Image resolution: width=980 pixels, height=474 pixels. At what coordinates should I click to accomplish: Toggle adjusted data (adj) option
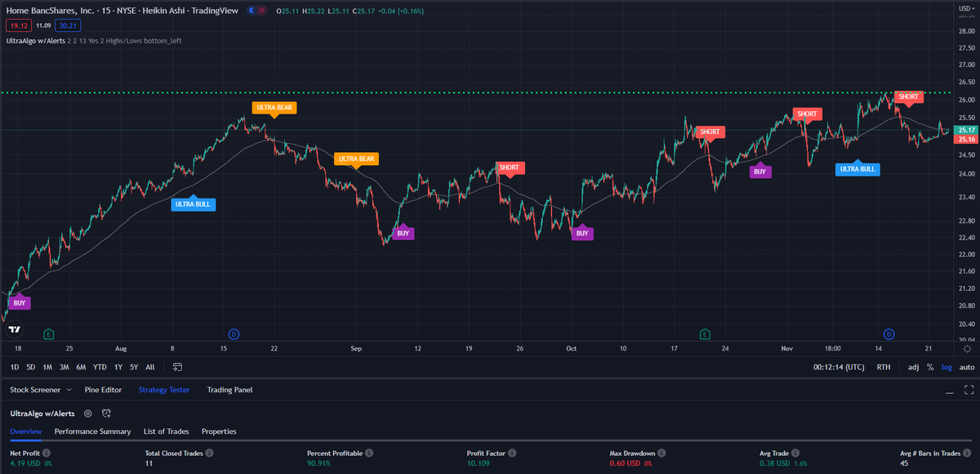913,367
